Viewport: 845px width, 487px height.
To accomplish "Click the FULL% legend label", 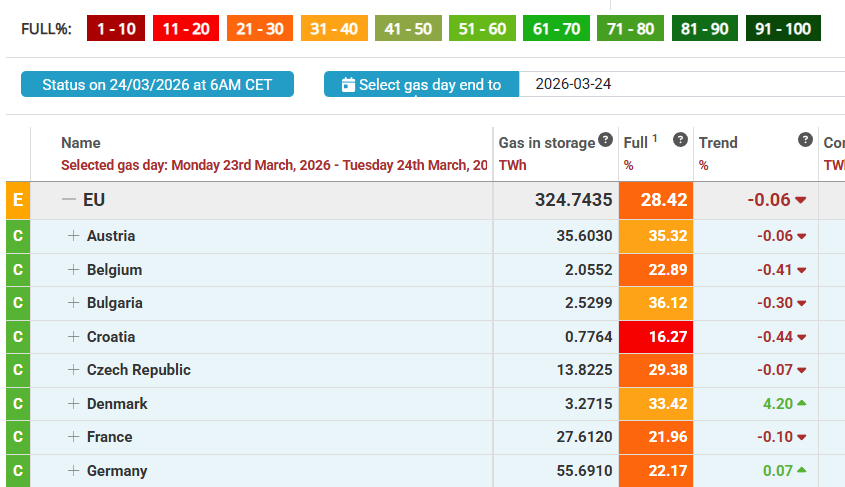I will [x=46, y=29].
